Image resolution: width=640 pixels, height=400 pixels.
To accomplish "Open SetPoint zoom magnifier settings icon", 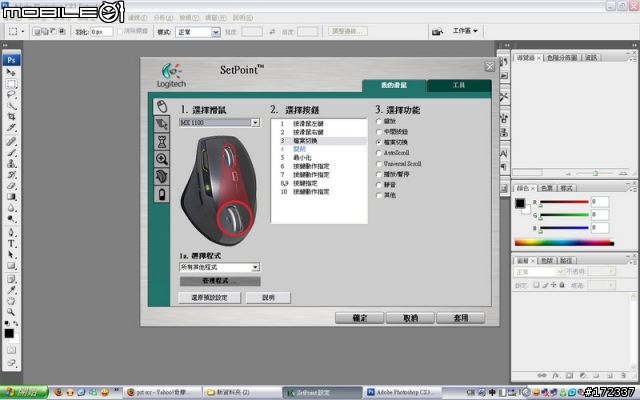I will (162, 159).
